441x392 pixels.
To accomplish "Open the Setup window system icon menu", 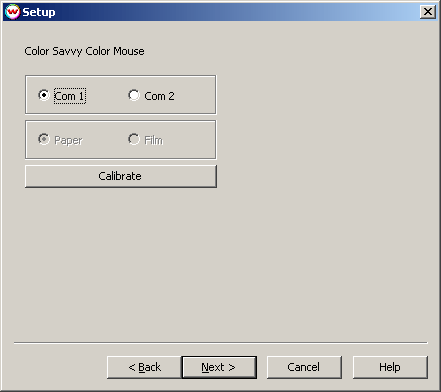I will pyautogui.click(x=12, y=12).
